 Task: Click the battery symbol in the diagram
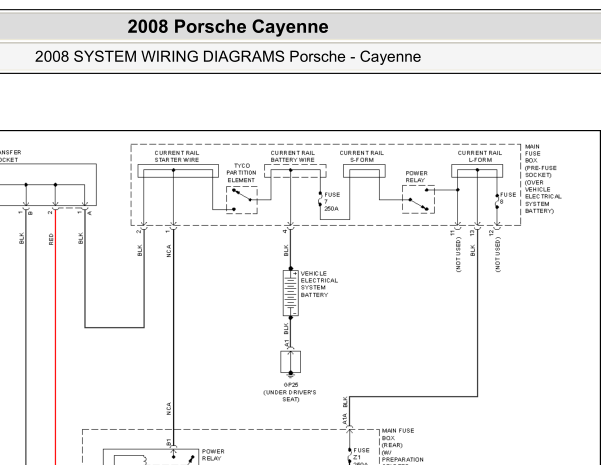(291, 293)
